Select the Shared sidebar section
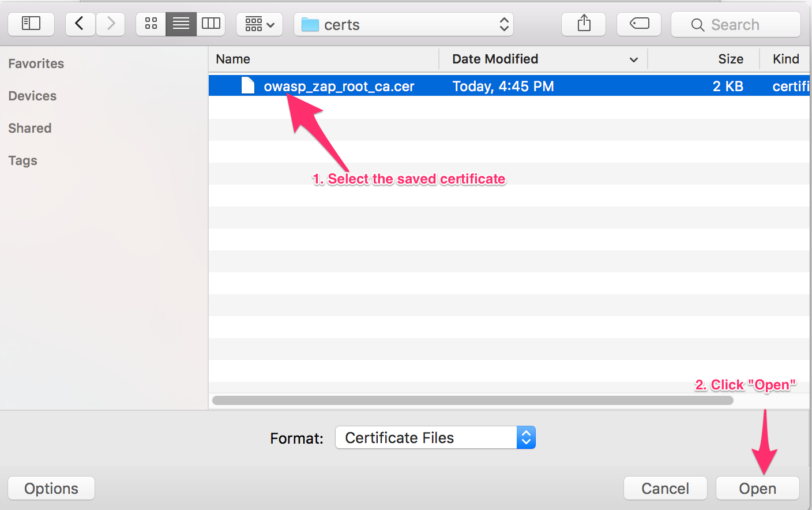 [x=29, y=128]
